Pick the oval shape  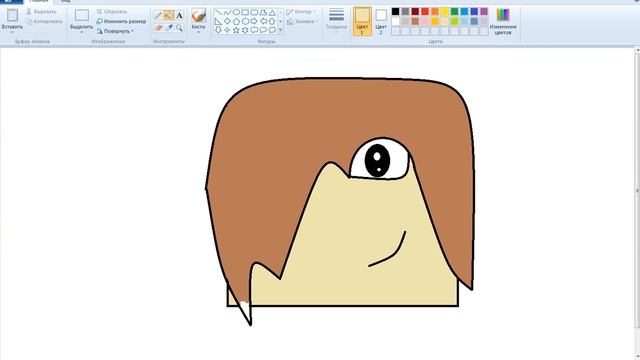pos(236,12)
